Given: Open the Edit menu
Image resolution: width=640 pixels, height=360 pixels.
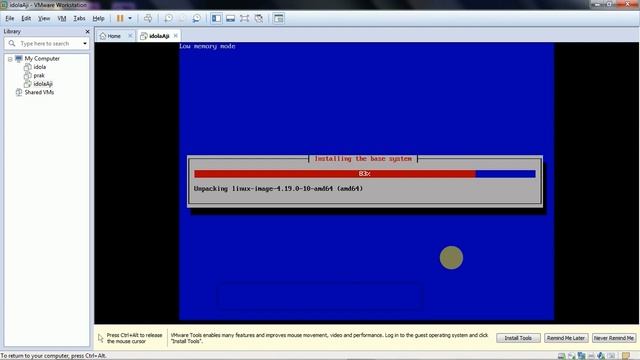Looking at the screenshot, I should pos(26,18).
